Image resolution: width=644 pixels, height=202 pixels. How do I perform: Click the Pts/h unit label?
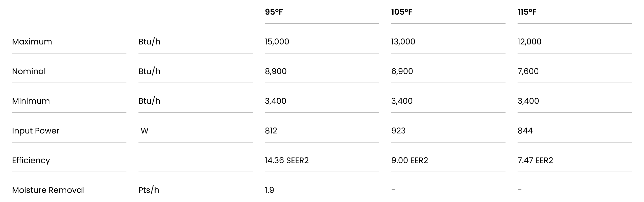(x=149, y=190)
